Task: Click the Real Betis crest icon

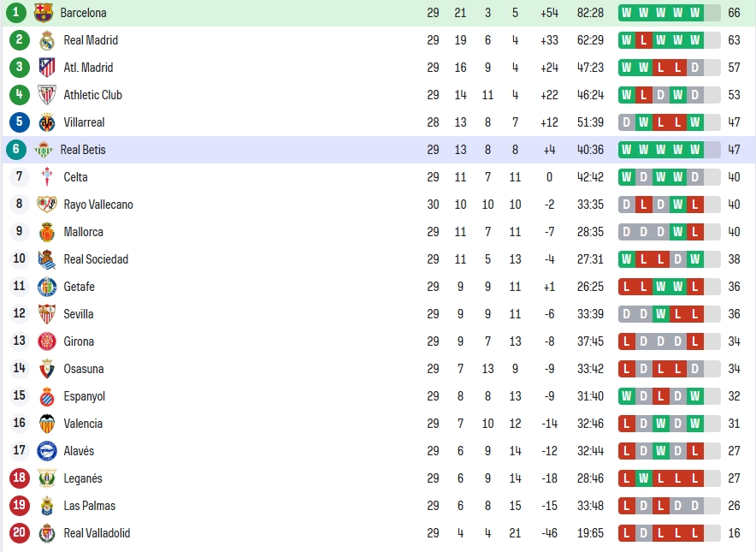Action: [x=43, y=150]
